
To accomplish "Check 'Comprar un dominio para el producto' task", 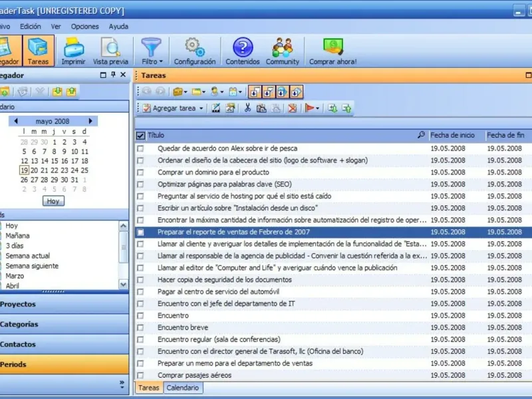I will coord(140,172).
